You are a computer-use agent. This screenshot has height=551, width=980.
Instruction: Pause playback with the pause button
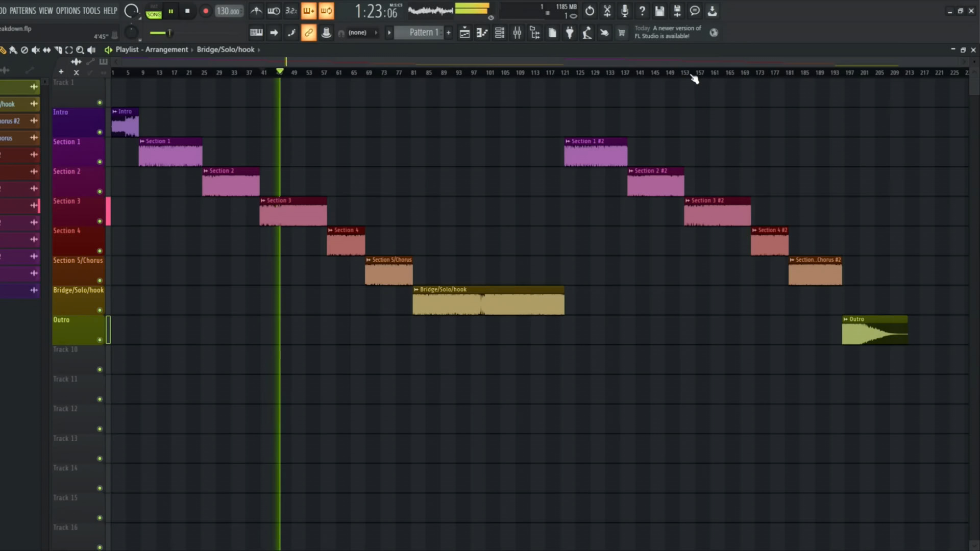171,11
